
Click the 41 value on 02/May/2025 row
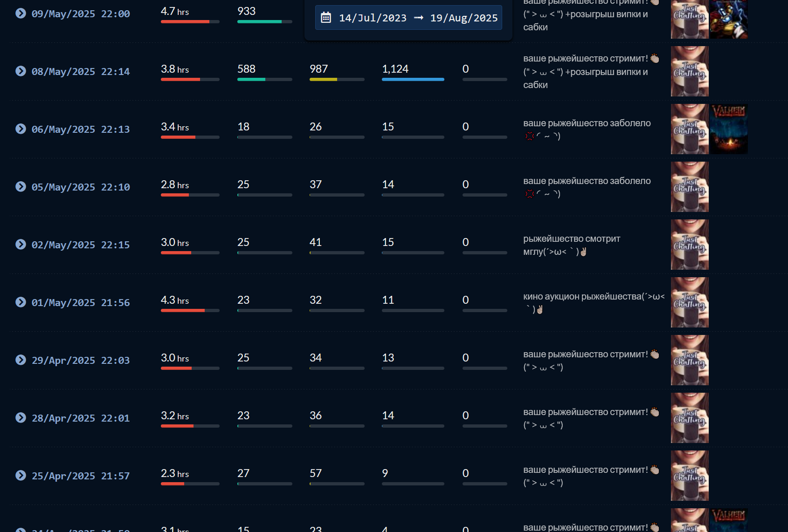(x=316, y=242)
